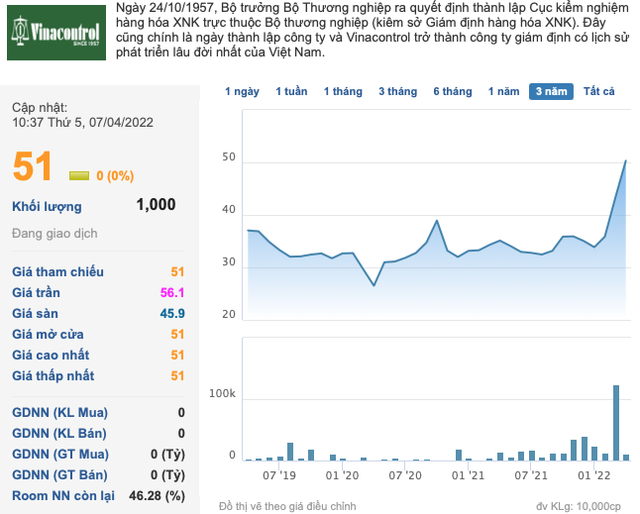Click the large orange current price 51
The image size is (640, 514).
(x=33, y=167)
